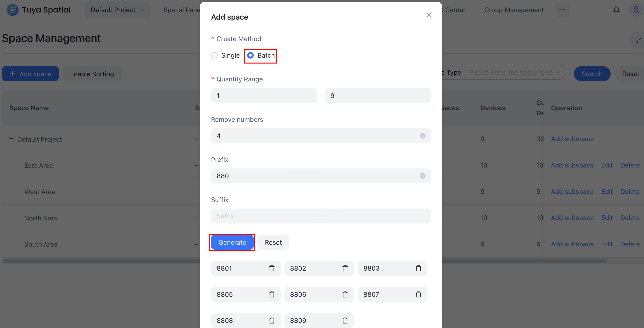
Task: Delete the 8806 generated space
Action: tap(345, 294)
